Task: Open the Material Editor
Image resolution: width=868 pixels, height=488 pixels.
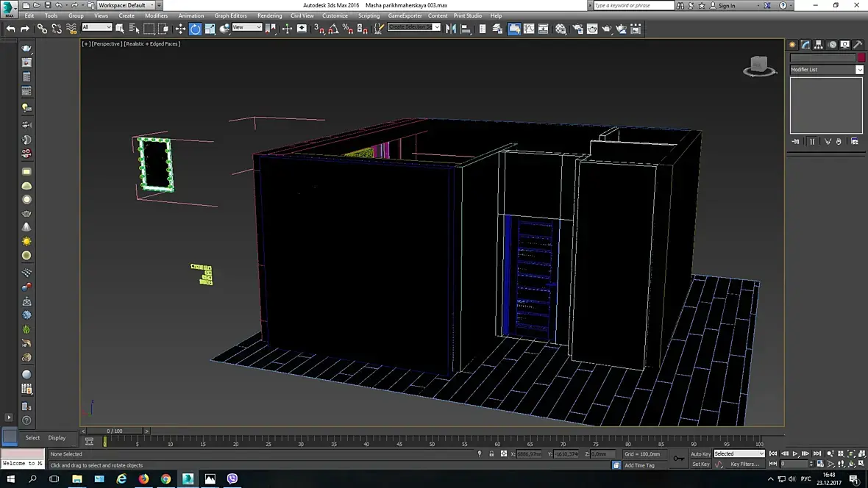Action: point(561,29)
